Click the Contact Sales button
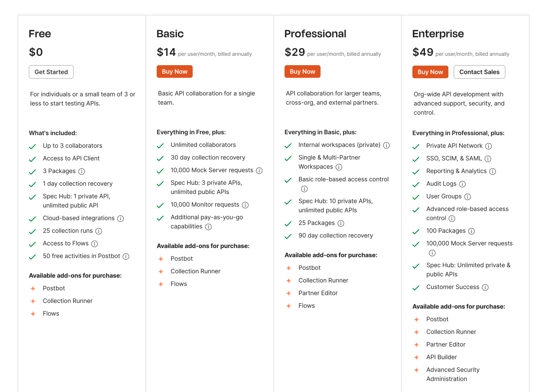This screenshot has height=392, width=545. [x=479, y=72]
